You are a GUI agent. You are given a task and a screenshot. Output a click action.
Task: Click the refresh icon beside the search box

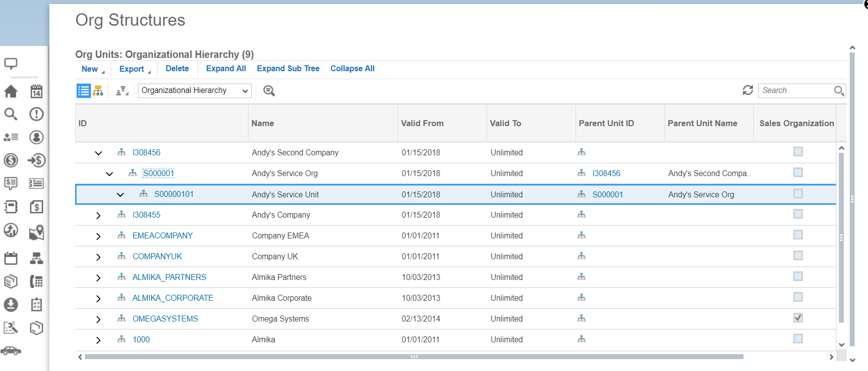click(x=748, y=90)
